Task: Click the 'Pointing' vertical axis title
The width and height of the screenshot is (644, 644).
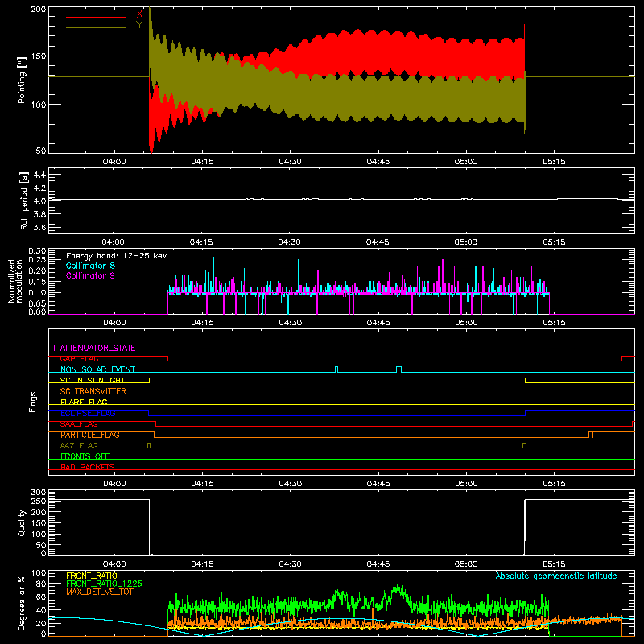Action: pos(22,80)
